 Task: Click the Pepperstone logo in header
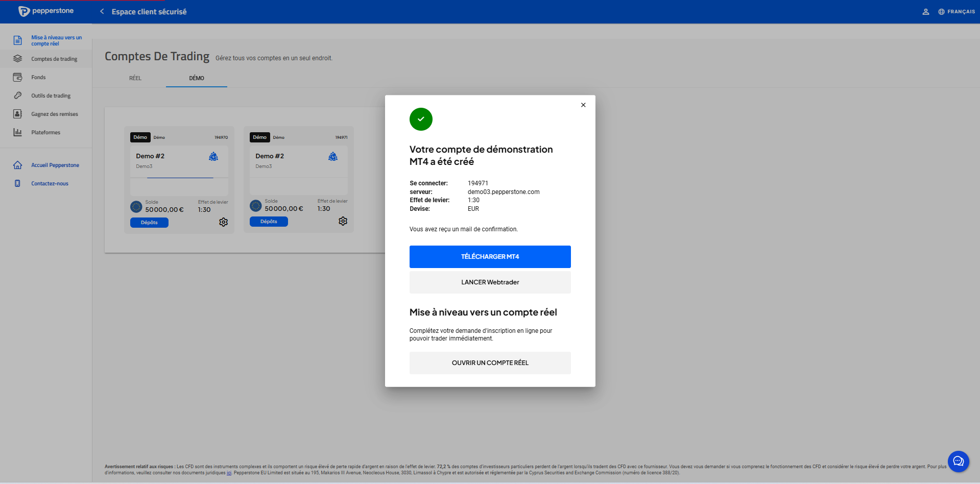pyautogui.click(x=46, y=11)
